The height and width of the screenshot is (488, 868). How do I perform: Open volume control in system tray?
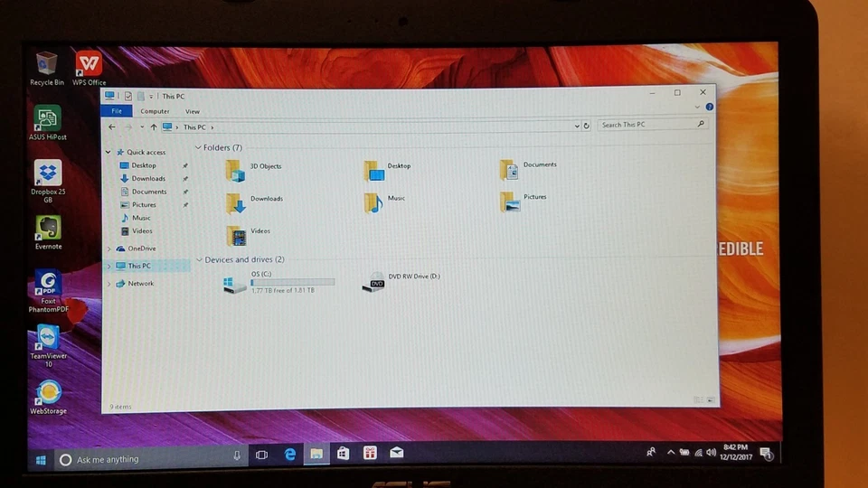point(711,453)
